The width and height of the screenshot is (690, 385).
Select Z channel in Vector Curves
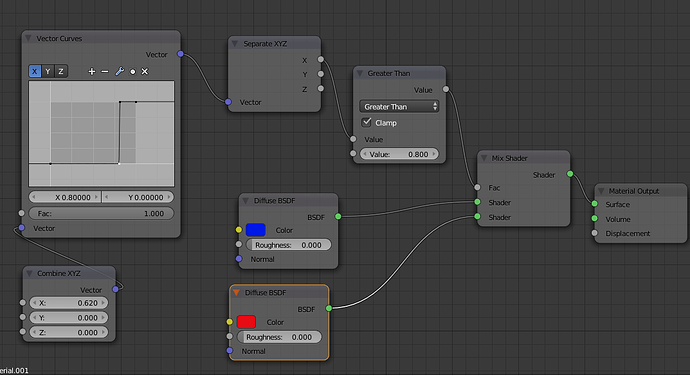(x=61, y=71)
